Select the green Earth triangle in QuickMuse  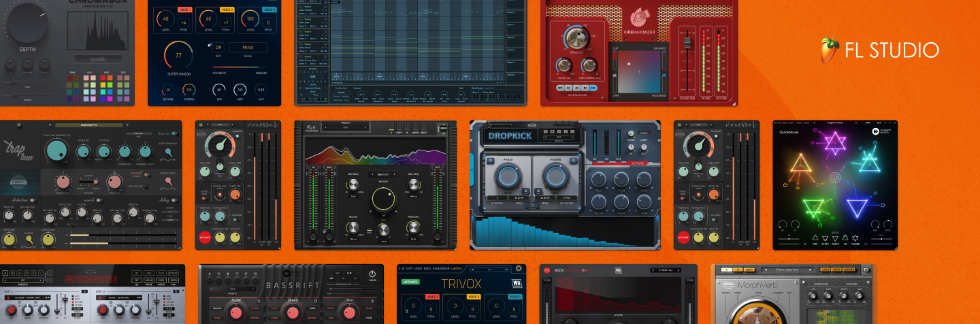click(x=813, y=207)
